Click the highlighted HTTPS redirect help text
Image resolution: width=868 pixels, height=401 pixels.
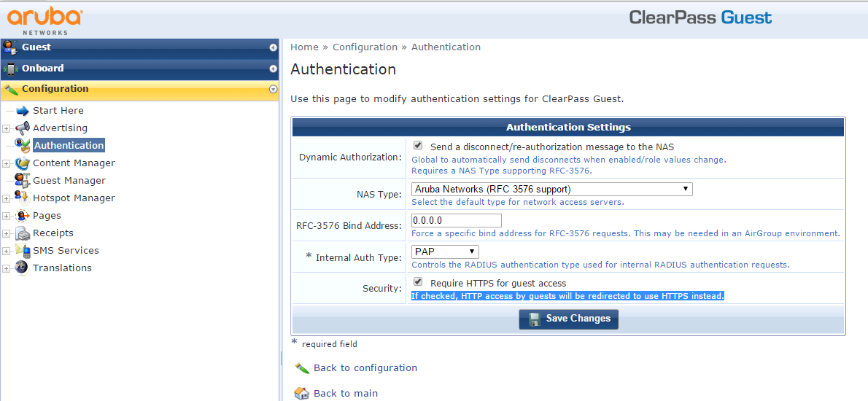coord(568,296)
